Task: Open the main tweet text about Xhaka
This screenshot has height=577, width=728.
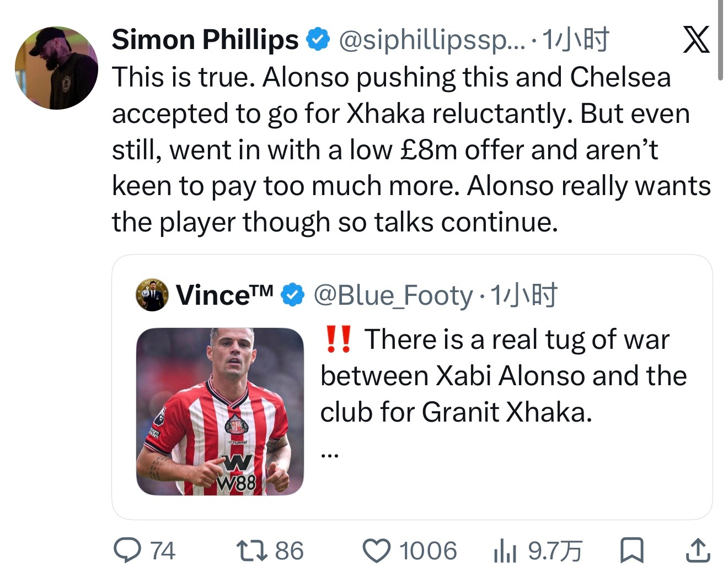Action: [411, 150]
